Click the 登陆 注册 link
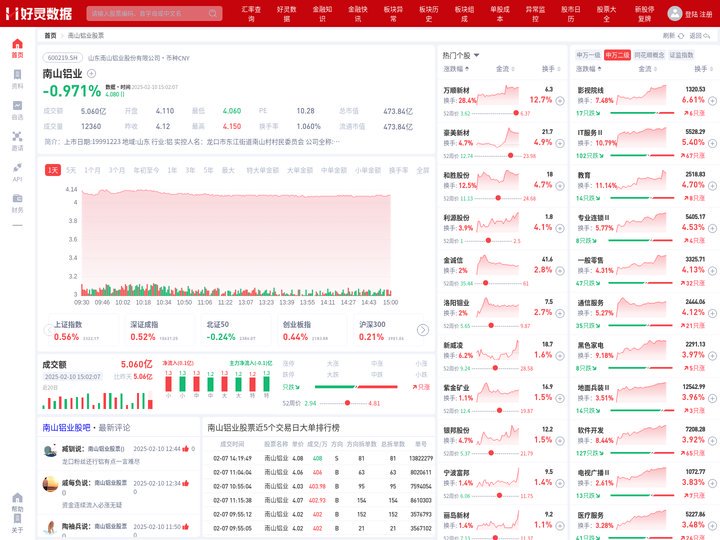The height and width of the screenshot is (540, 720). 698,14
